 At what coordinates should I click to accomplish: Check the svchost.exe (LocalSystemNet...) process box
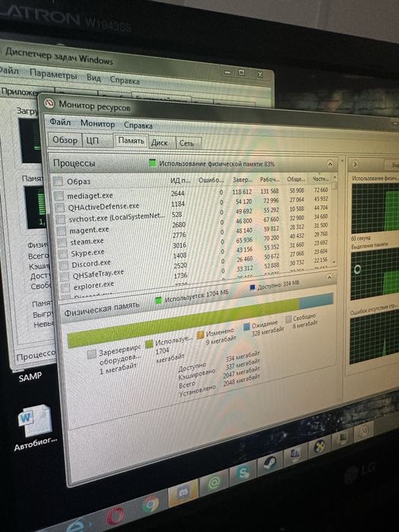click(x=61, y=219)
